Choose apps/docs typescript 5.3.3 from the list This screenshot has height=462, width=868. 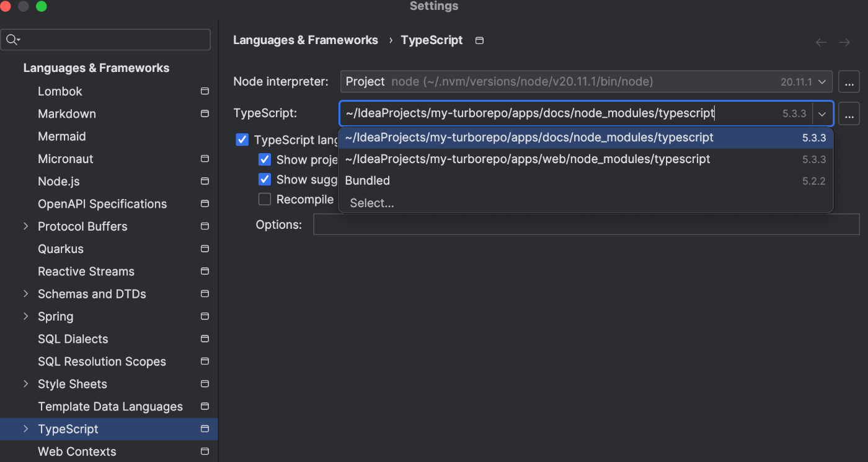pyautogui.click(x=586, y=138)
